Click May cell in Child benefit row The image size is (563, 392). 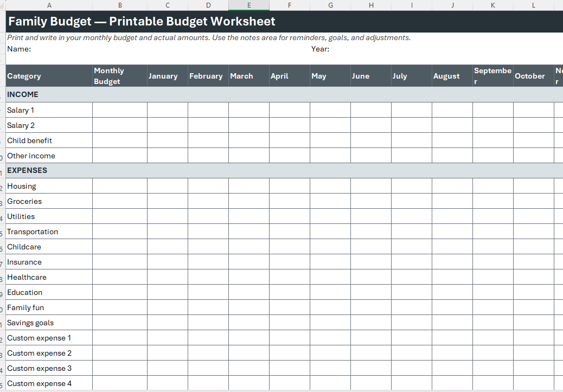click(x=330, y=140)
